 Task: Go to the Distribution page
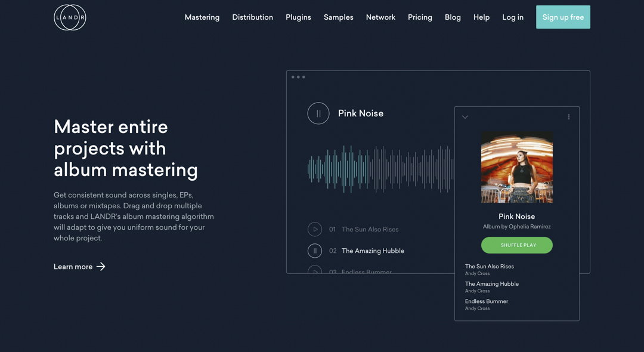coord(253,17)
